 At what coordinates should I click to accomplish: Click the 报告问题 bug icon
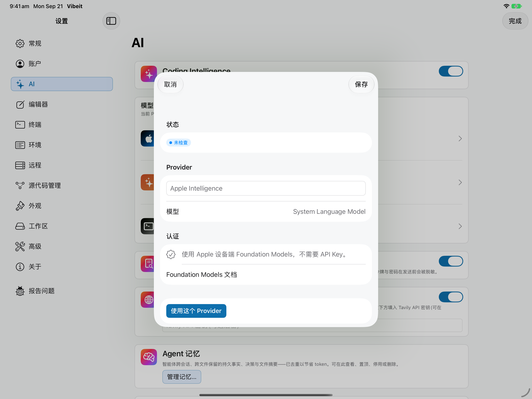click(x=20, y=291)
